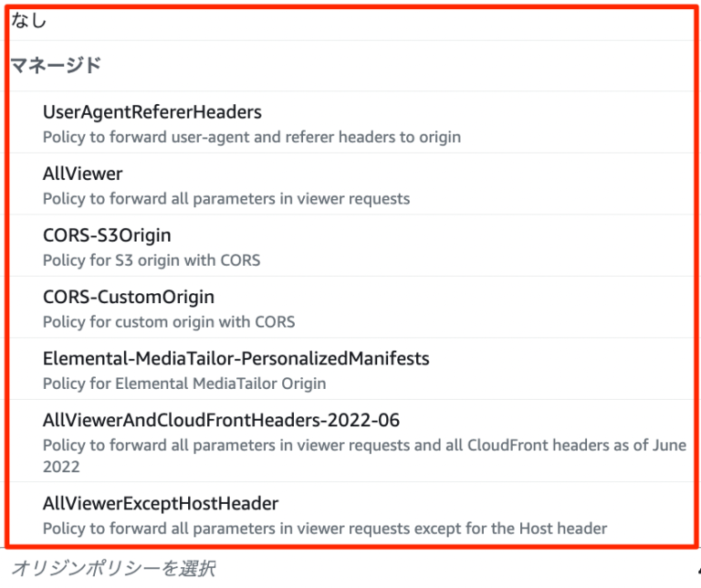Choose AllViewerAndCloudFrontHeaders-2022-06 option
The height and width of the screenshot is (588, 701).
click(350, 441)
